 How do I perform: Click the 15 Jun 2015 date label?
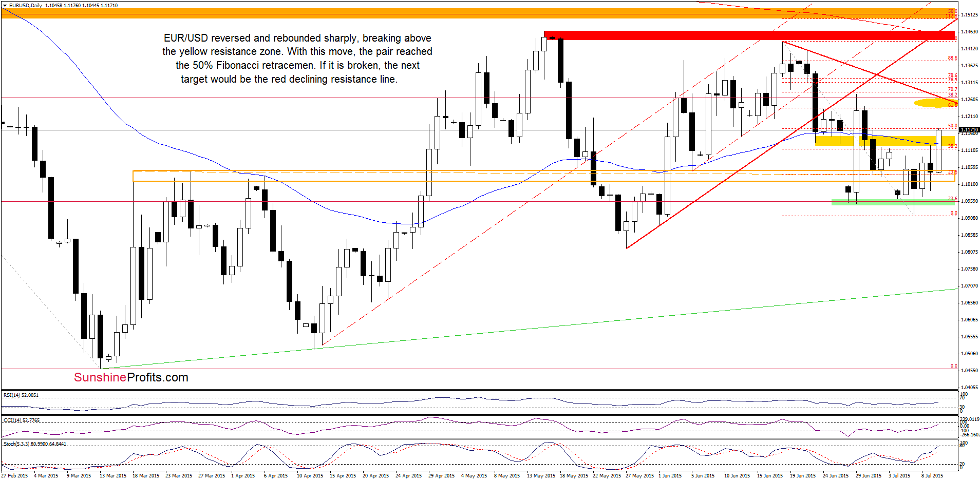click(x=770, y=476)
